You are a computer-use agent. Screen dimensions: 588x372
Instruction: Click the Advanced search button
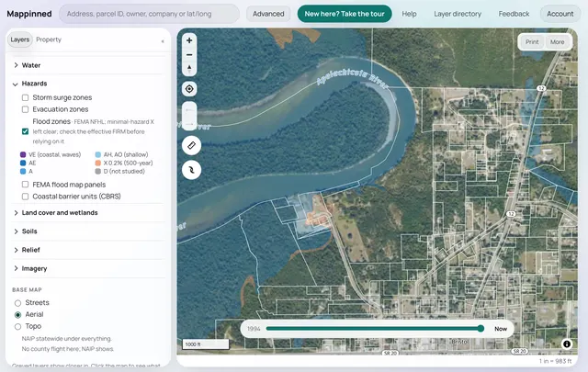268,14
